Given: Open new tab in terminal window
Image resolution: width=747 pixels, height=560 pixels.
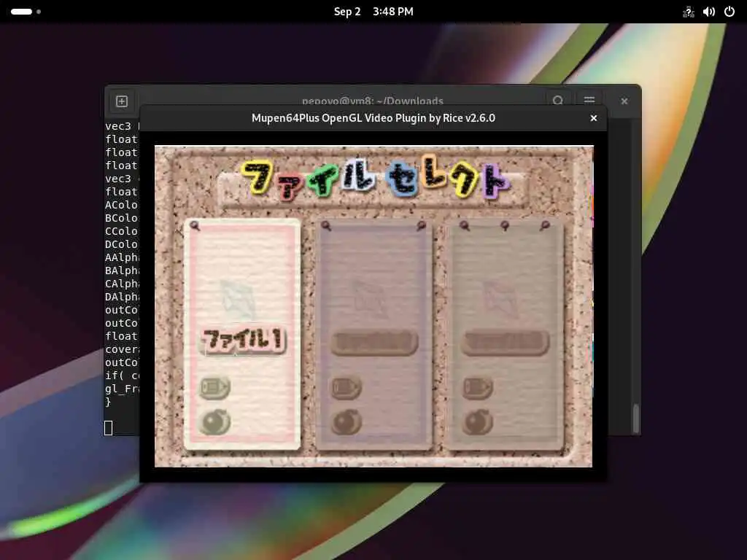Looking at the screenshot, I should 122,101.
